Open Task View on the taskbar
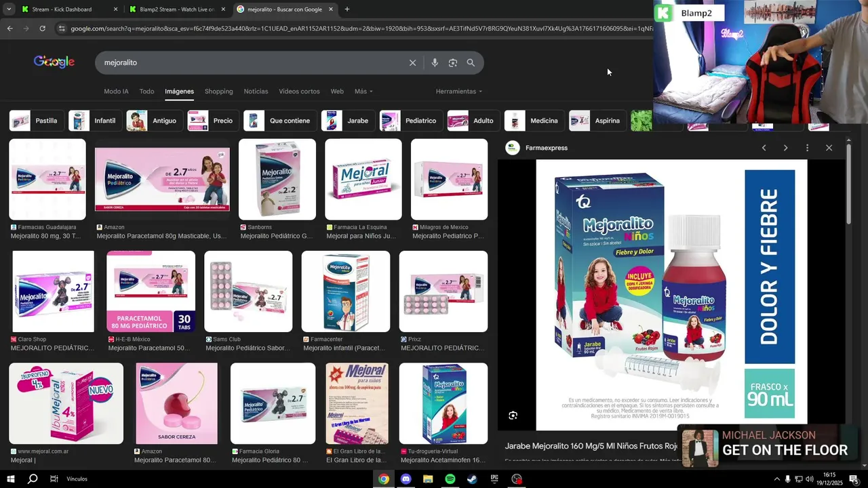 click(54, 479)
